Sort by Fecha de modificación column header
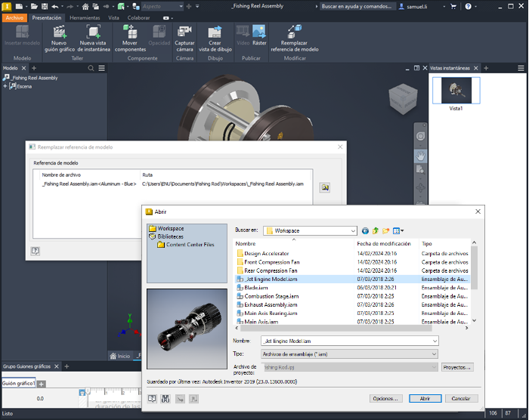 click(384, 243)
